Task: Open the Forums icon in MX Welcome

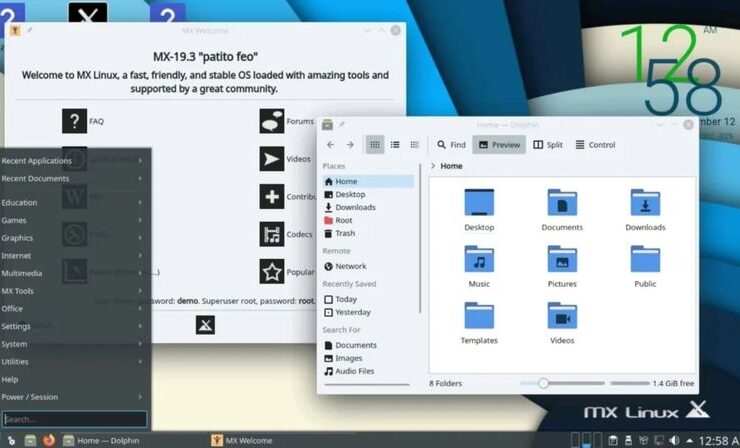Action: point(272,121)
